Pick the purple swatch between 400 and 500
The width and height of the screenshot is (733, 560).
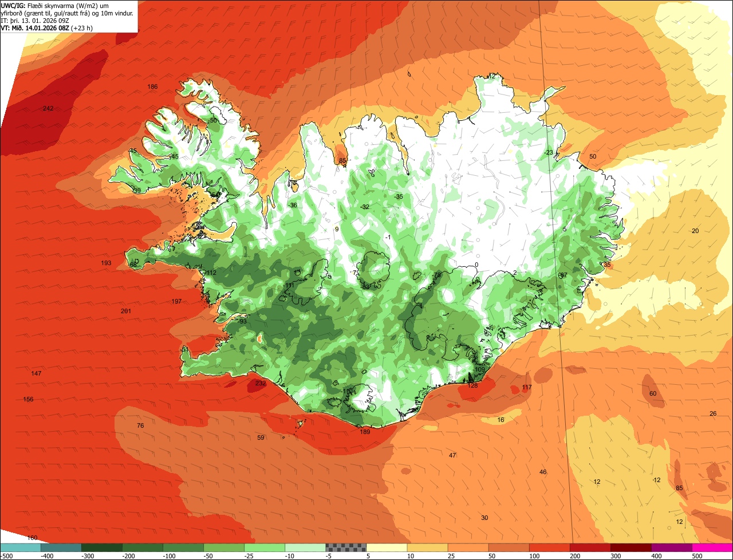click(671, 547)
